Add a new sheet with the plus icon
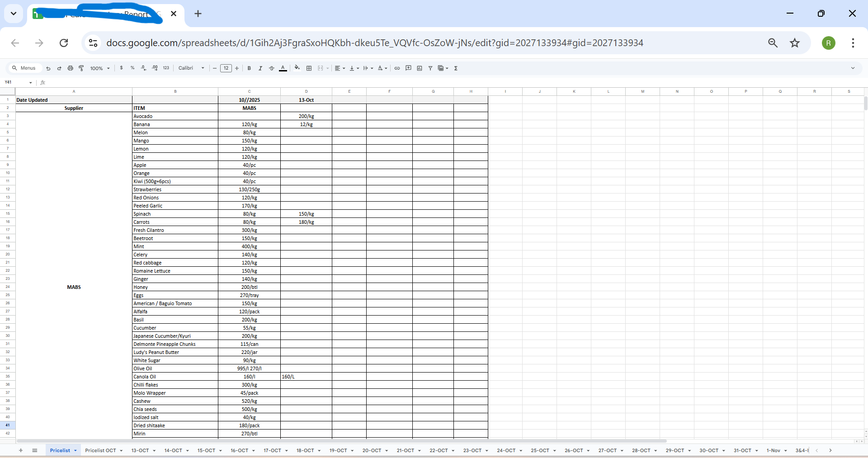 pyautogui.click(x=21, y=450)
